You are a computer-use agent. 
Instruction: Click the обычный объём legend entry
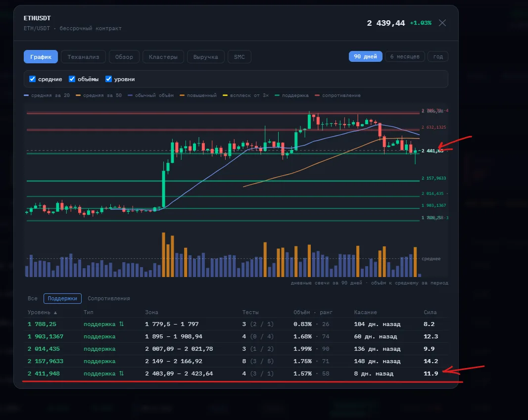151,95
